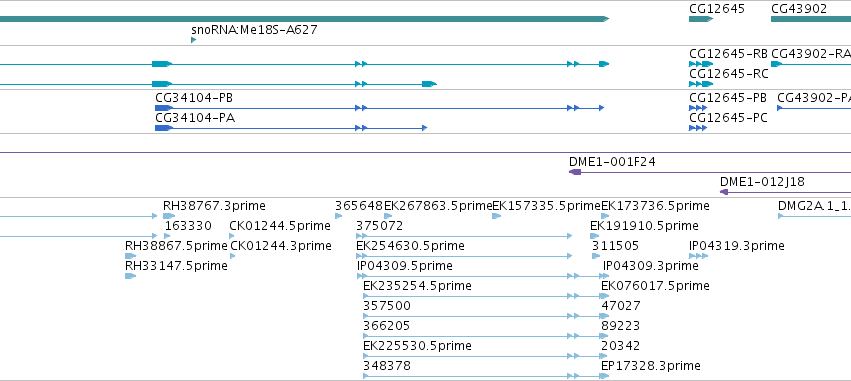
Task: Select the 348378 EST label
Action: pyautogui.click(x=387, y=366)
